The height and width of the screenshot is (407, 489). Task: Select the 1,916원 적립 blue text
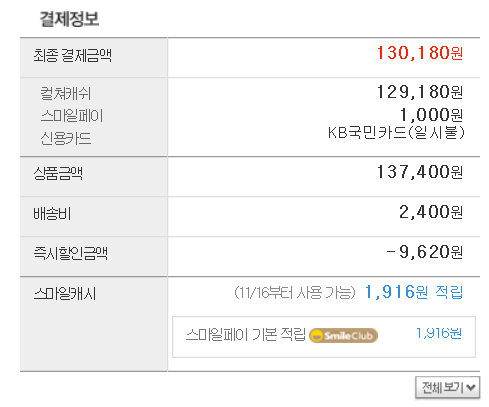(x=414, y=292)
